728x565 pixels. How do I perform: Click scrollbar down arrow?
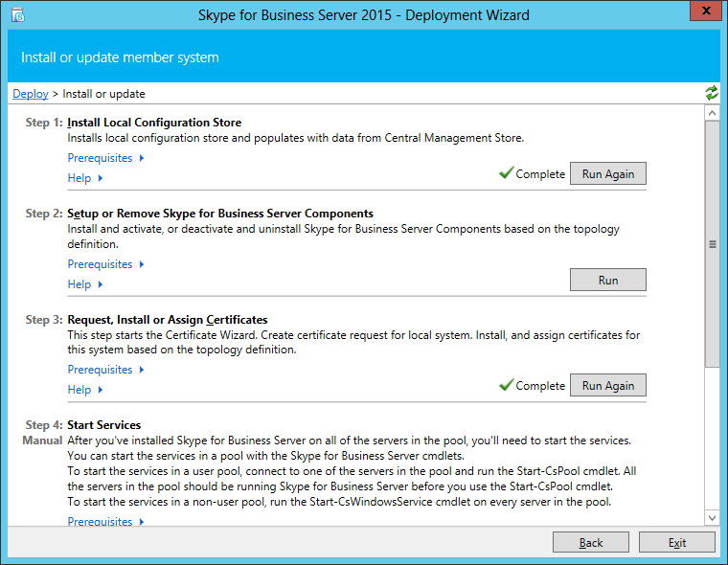click(712, 518)
